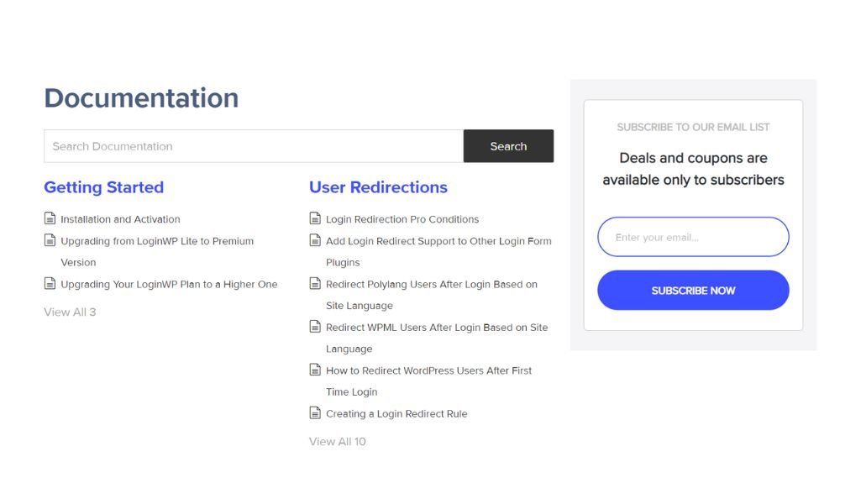Click the document icon beside Redirect WPML Users
Image resolution: width=861 pixels, height=504 pixels.
(x=315, y=327)
